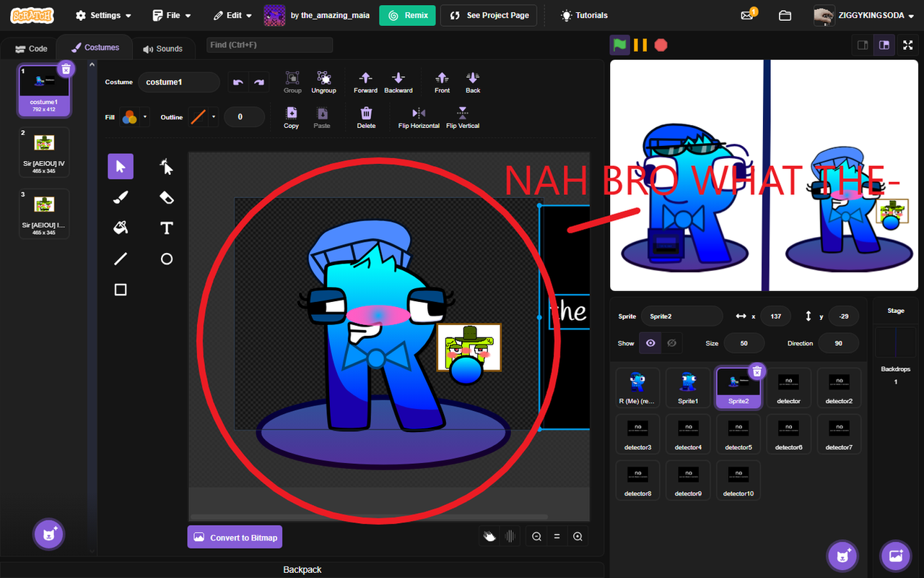The image size is (924, 578).
Task: Open My Stuff folder icon
Action: coord(785,15)
